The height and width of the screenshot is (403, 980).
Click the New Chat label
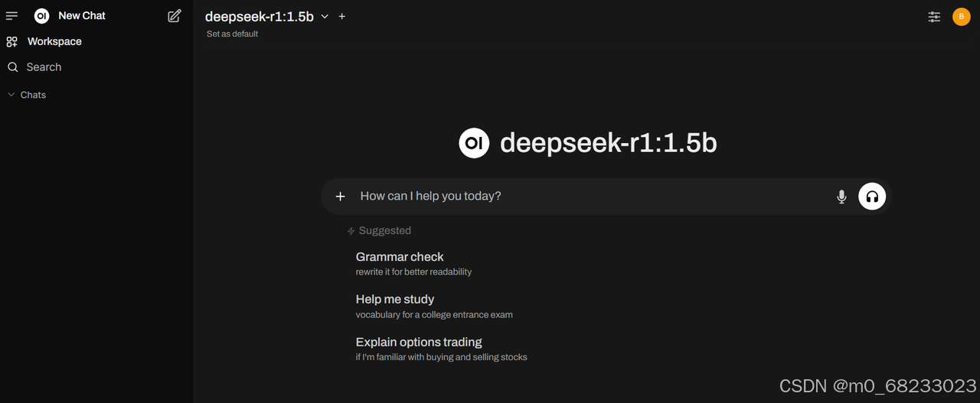(x=82, y=16)
